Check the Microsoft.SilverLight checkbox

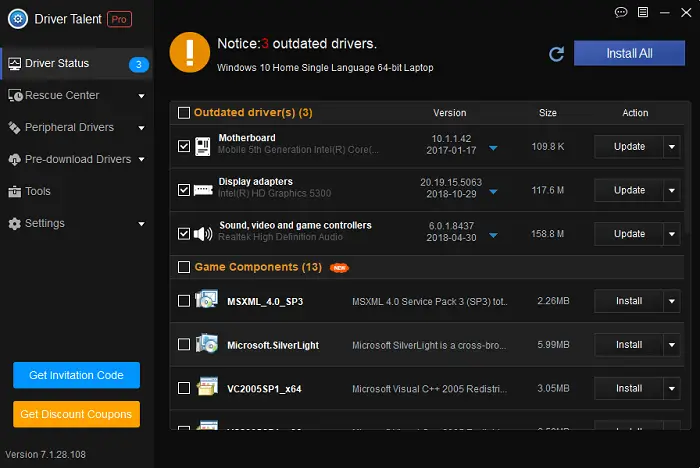coord(184,344)
